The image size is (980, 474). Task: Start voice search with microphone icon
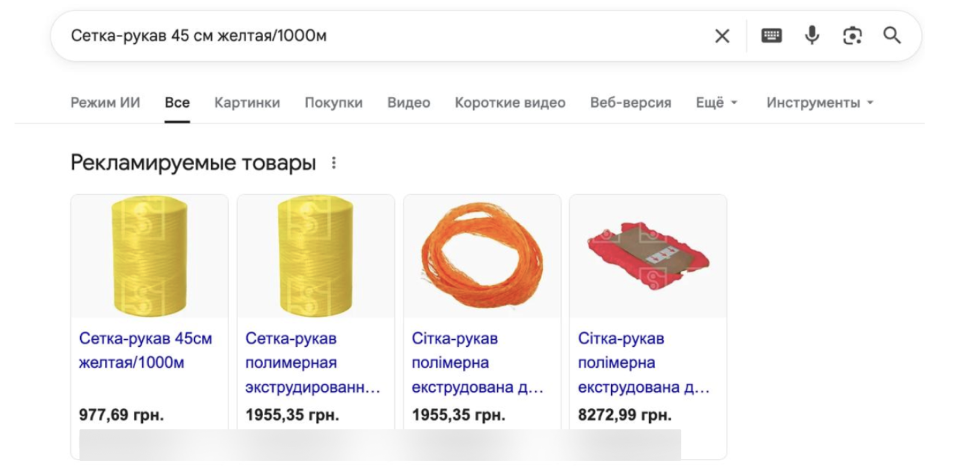pyautogui.click(x=812, y=36)
